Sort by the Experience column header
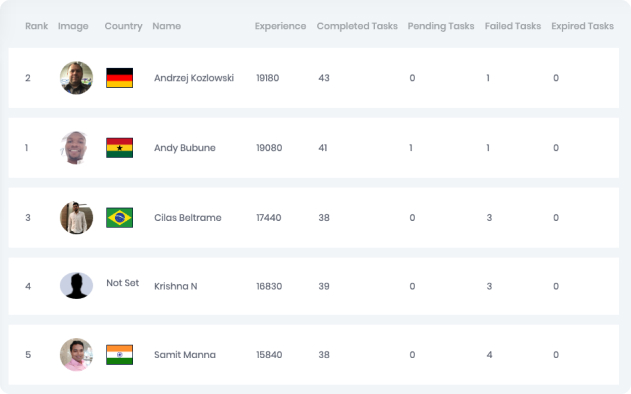631x394 pixels. pos(280,26)
